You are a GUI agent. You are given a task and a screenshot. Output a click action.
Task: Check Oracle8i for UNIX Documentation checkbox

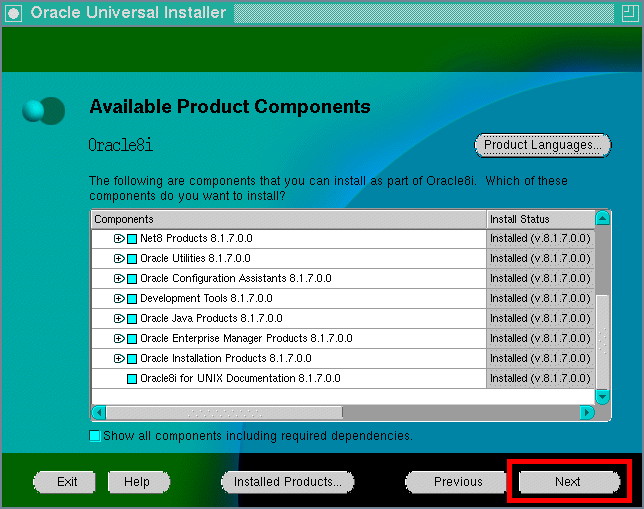(x=132, y=379)
